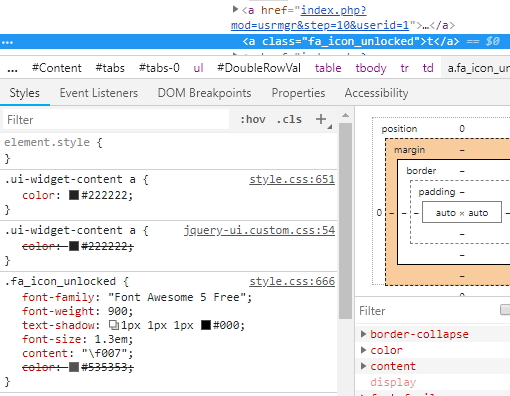Click the scrollbar up arrow in Styles pane
Screen dimensions: 510x396
[x=346, y=115]
